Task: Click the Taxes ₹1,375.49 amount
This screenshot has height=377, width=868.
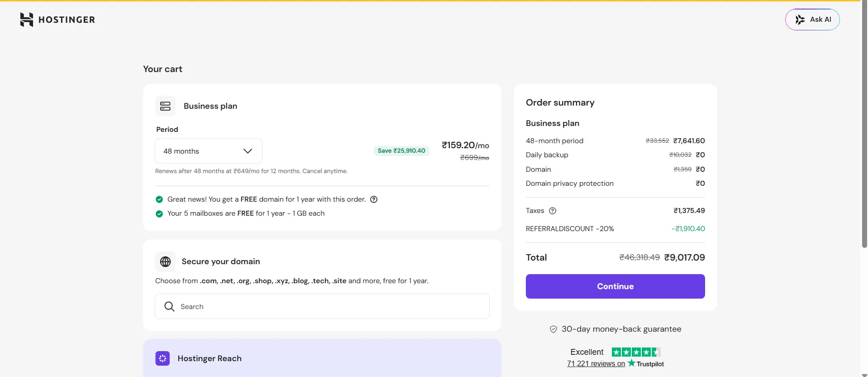Action: click(689, 211)
